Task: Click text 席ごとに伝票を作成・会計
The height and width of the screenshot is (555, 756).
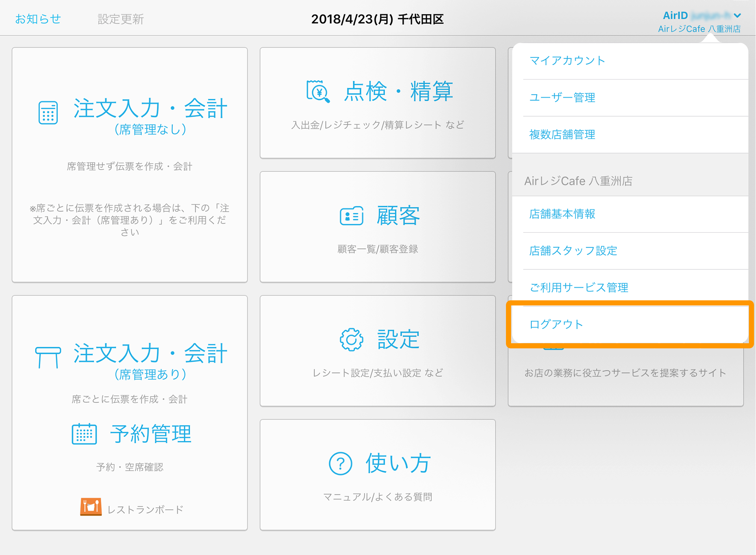Action: [x=130, y=400]
